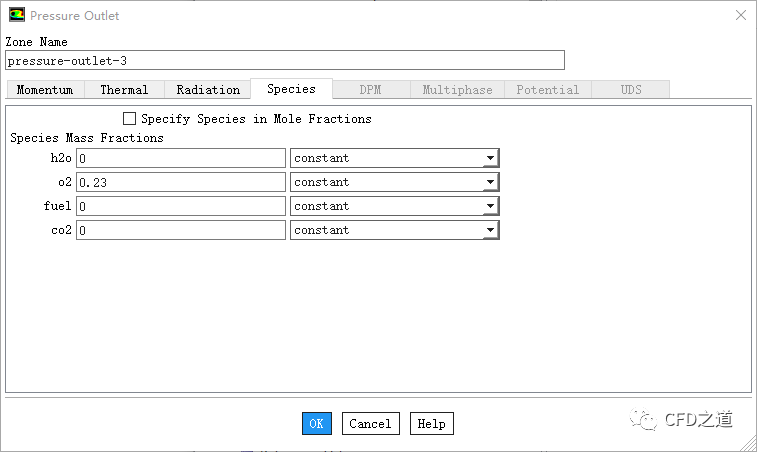757x452 pixels.
Task: Click the Cancel button
Action: point(371,424)
